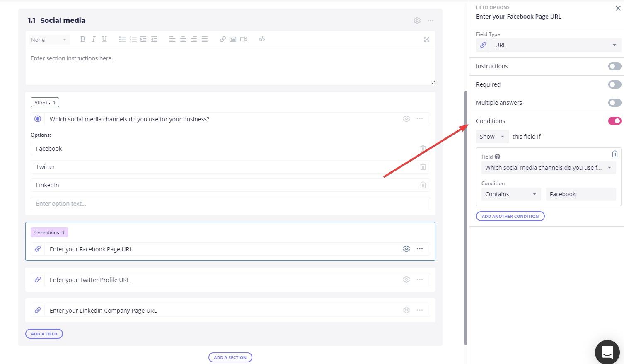Open more options for Twitter Profile URL field
624x364 pixels.
[x=420, y=280]
